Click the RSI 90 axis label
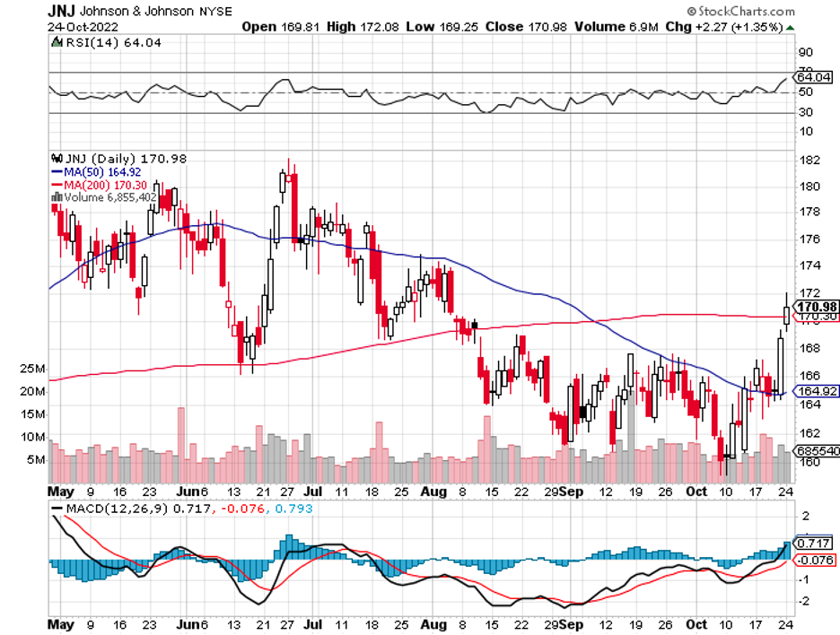The width and height of the screenshot is (840, 635). click(806, 53)
